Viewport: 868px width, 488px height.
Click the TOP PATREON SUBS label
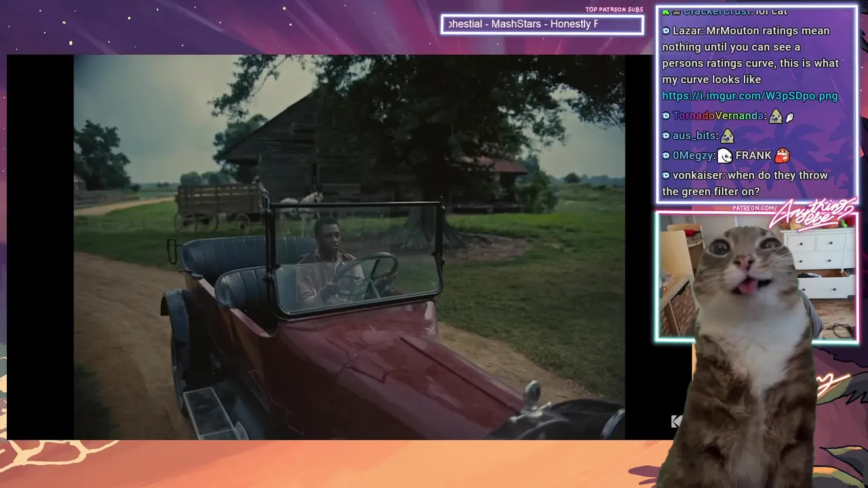tap(614, 9)
